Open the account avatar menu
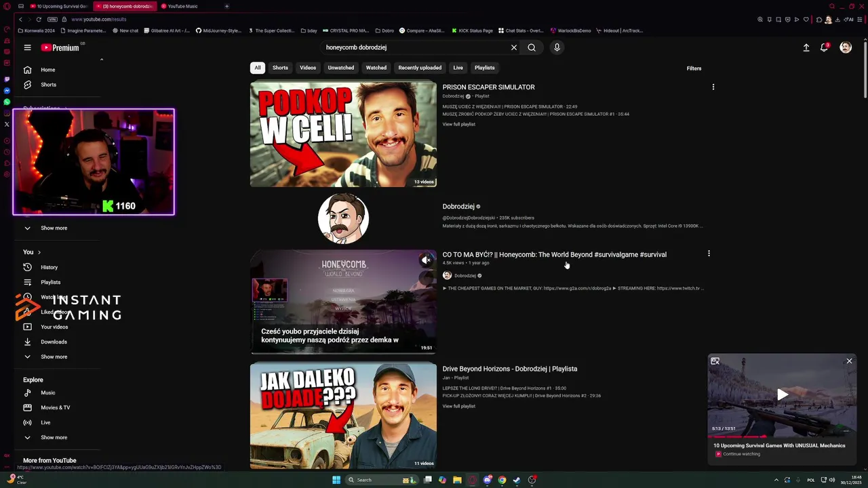This screenshot has width=868, height=488. 846,47
